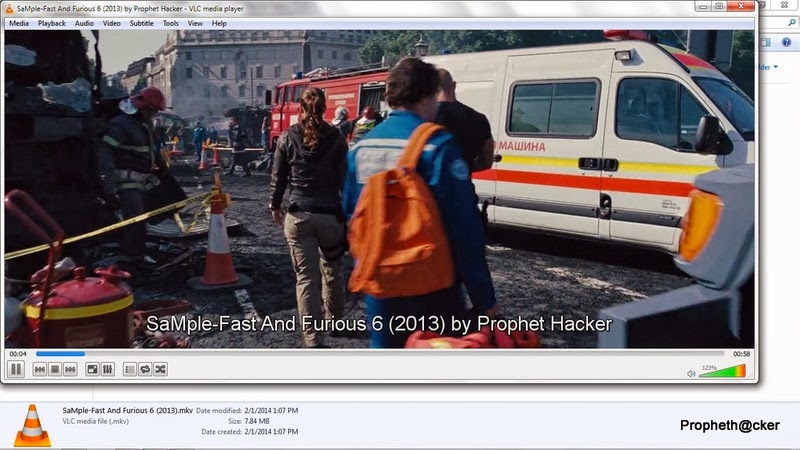800x450 pixels.
Task: Click the Size value 7.84 MB
Action: [257, 421]
